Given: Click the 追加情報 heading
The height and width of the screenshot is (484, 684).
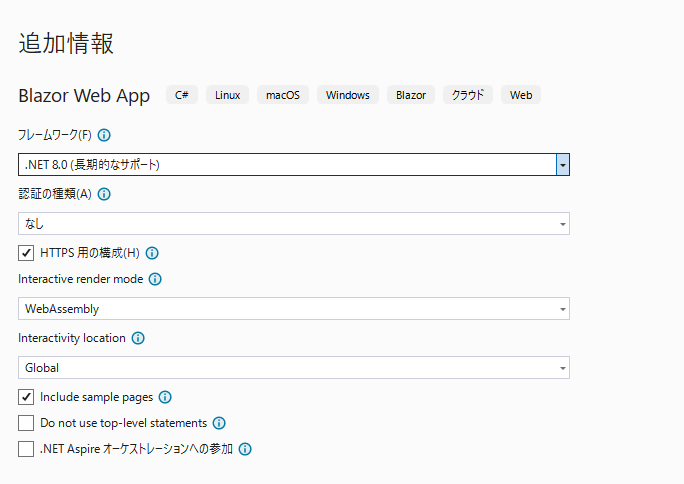Looking at the screenshot, I should point(66,44).
